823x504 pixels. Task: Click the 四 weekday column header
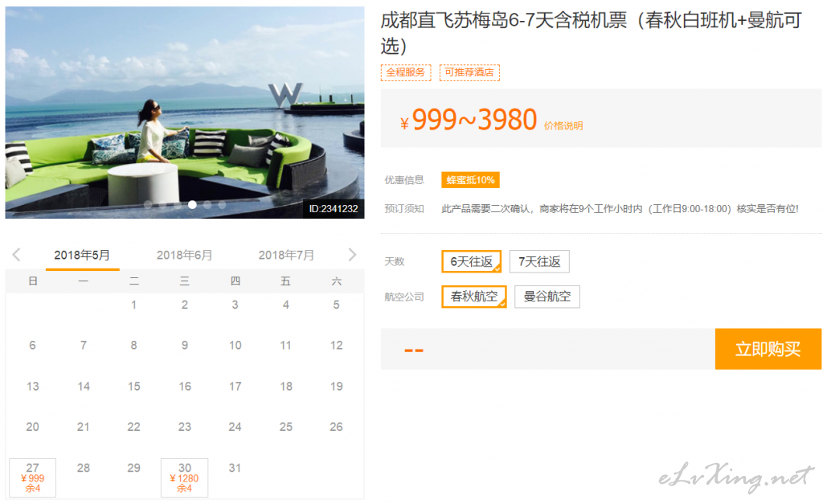[235, 281]
